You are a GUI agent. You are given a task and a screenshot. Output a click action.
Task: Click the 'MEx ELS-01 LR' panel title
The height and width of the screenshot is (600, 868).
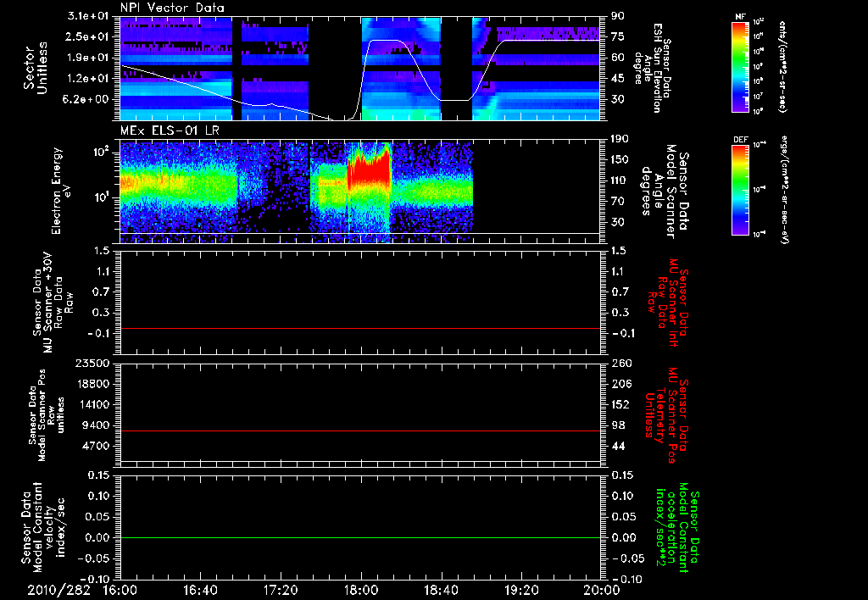pos(170,131)
